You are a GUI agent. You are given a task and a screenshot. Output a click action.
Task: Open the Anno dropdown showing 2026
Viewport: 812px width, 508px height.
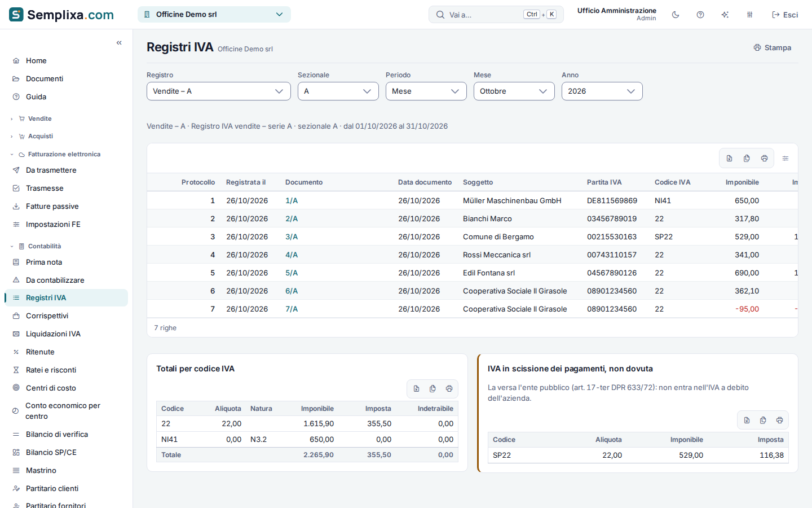[x=602, y=91]
